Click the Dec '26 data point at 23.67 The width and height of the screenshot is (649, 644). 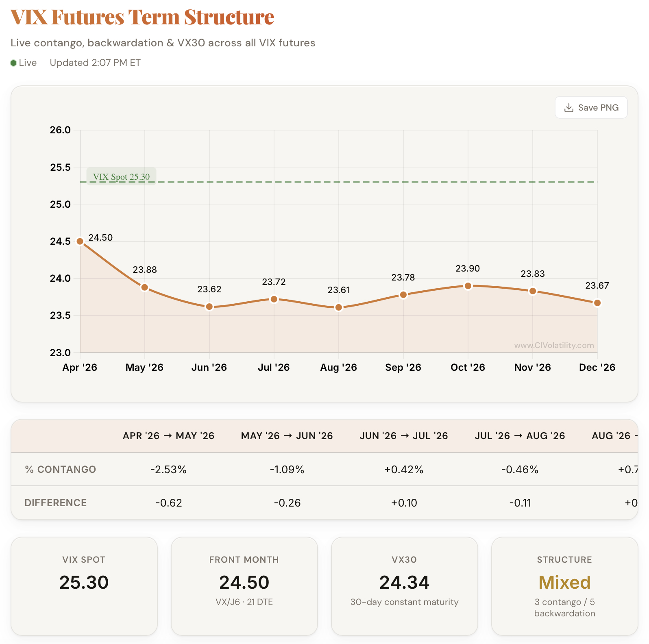click(x=597, y=303)
